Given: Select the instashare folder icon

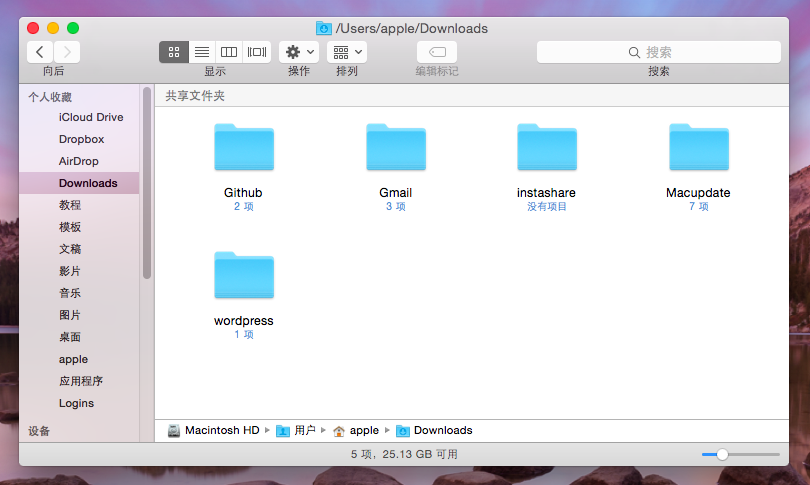Looking at the screenshot, I should pos(547,147).
